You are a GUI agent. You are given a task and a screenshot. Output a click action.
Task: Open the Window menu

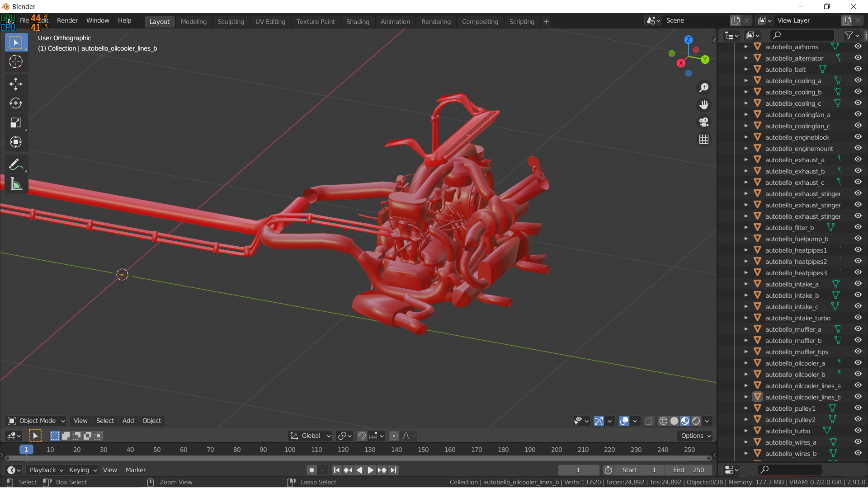pyautogui.click(x=98, y=20)
